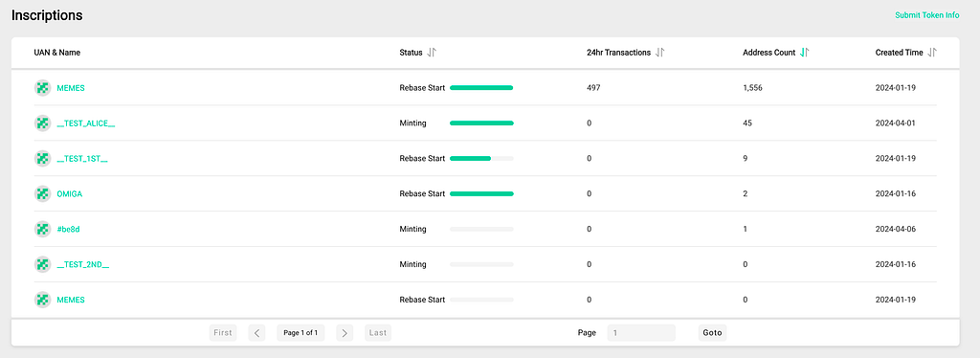Click the address count 45 cell
Viewport: 980px width, 358px height.
click(747, 123)
